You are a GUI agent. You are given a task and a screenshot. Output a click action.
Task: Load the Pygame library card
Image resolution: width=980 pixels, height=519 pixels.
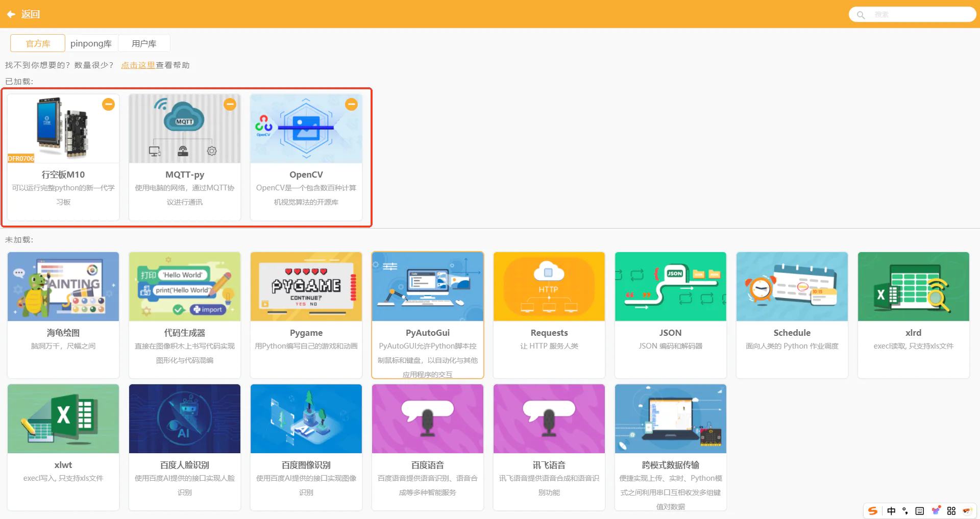(306, 315)
